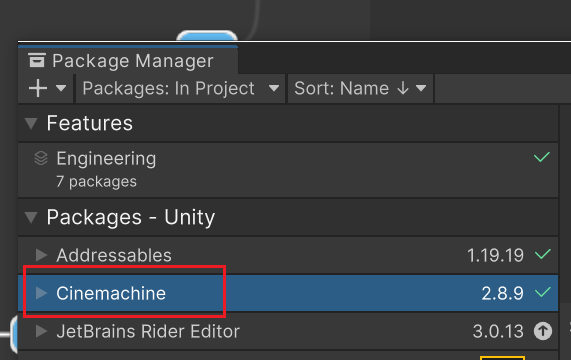Open Packages: In Project dropdown
This screenshot has width=571, height=360.
click(181, 88)
